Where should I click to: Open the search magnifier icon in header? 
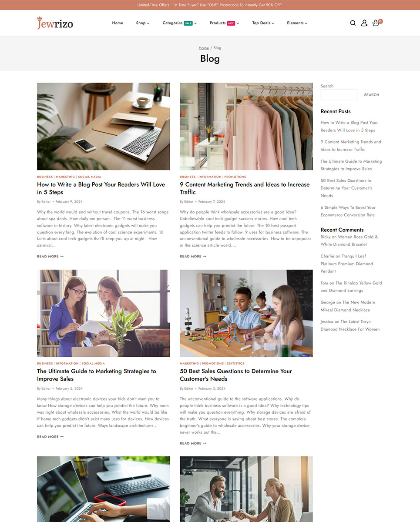click(353, 23)
